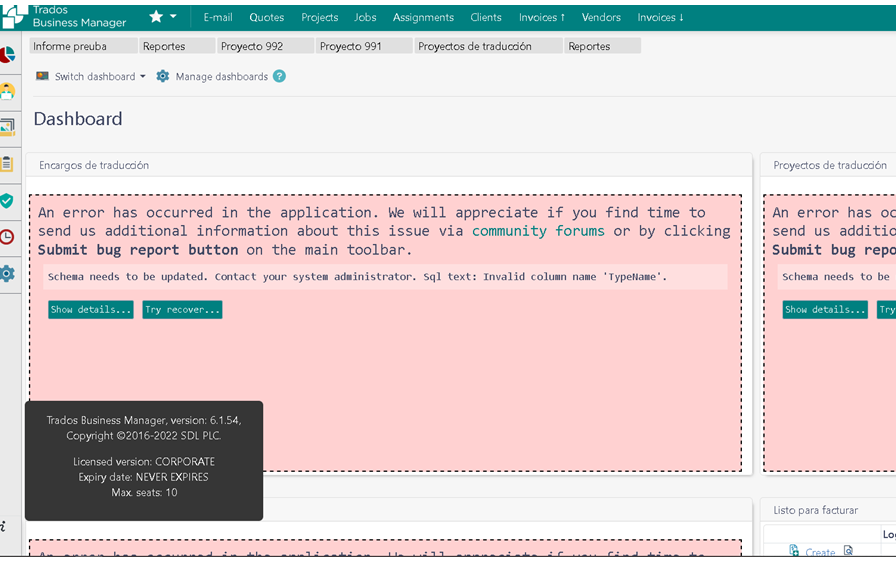Click Show details in Encargos de traducción panel
Viewport: 896px width, 565px height.
tap(91, 310)
